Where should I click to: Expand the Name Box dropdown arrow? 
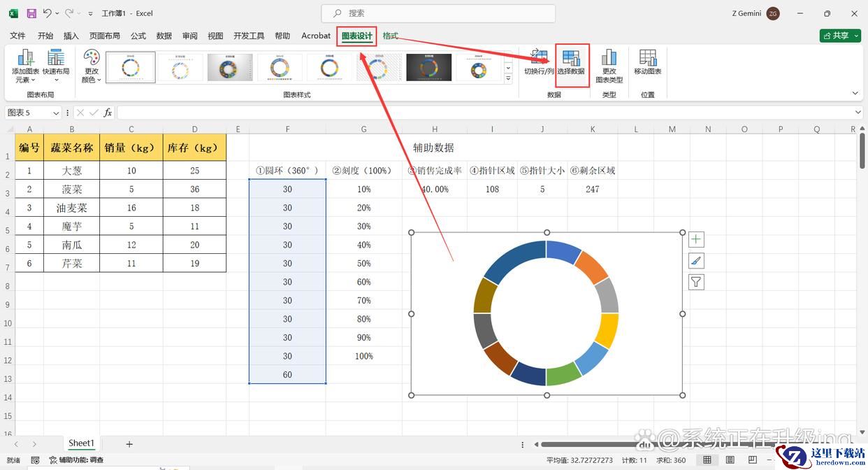[x=56, y=113]
